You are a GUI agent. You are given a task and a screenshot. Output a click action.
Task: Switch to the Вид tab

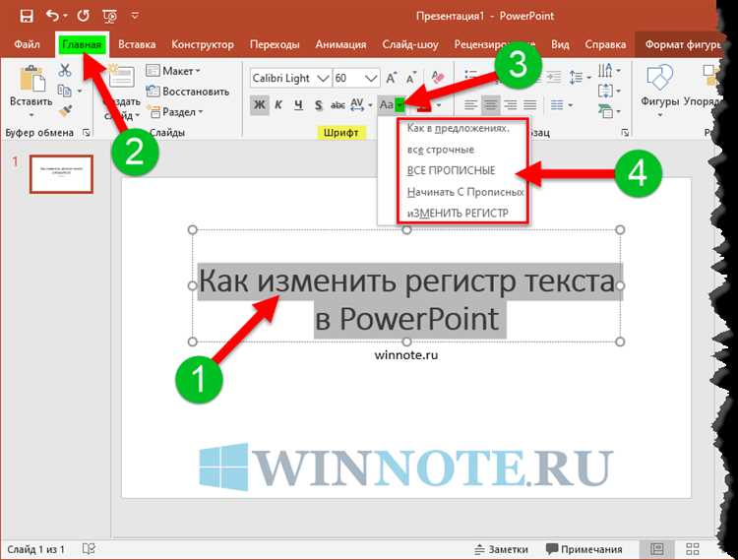[560, 44]
